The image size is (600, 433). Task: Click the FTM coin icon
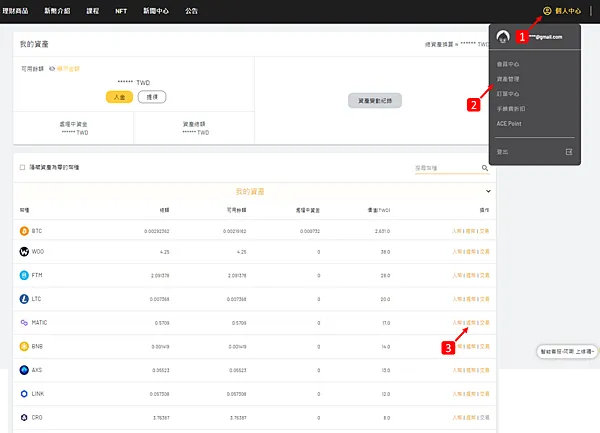24,275
